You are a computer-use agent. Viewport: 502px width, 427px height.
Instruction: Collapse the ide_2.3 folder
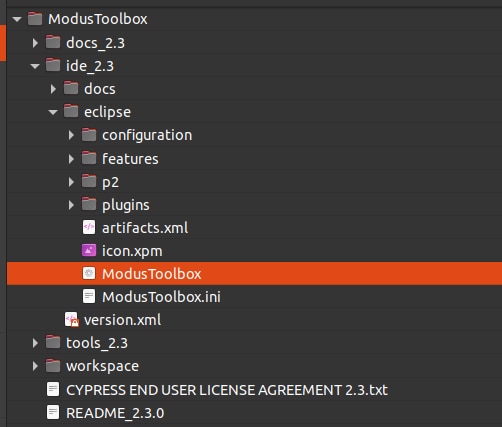[35, 66]
